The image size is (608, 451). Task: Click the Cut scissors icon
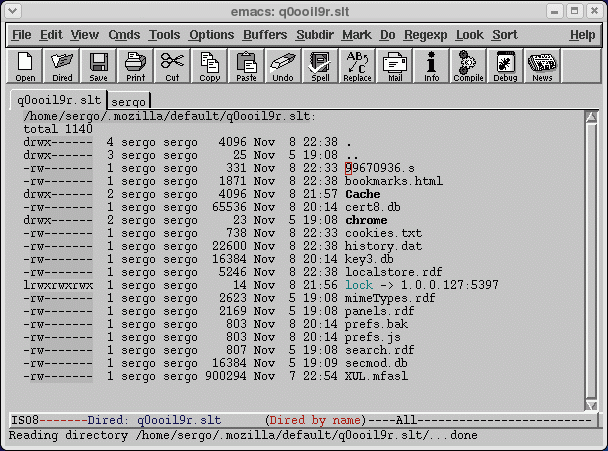coord(172,66)
